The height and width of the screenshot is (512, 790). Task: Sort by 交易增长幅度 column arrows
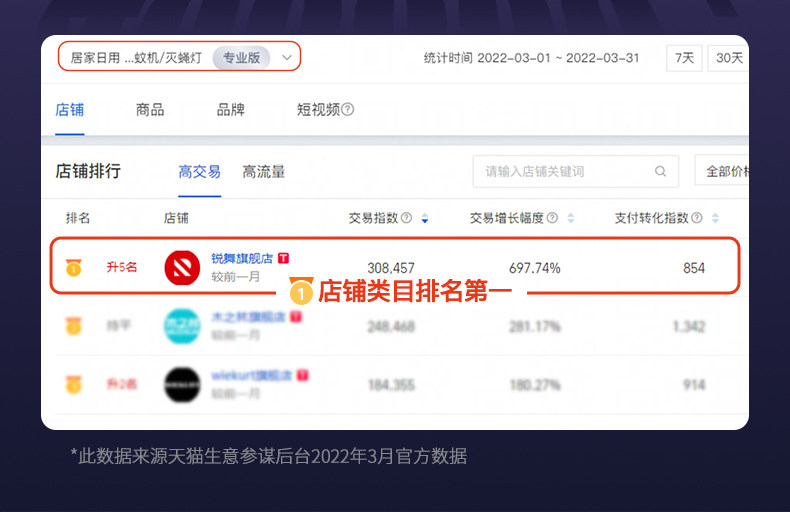[571, 218]
